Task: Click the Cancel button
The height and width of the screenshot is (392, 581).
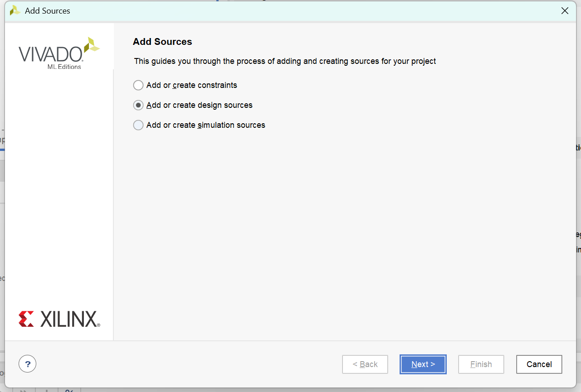Action: point(539,364)
